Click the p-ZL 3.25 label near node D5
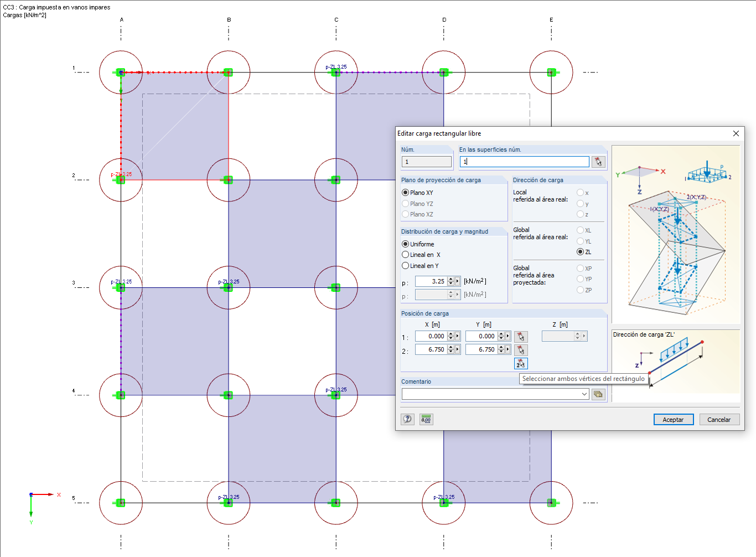The height and width of the screenshot is (557, 756). click(444, 497)
